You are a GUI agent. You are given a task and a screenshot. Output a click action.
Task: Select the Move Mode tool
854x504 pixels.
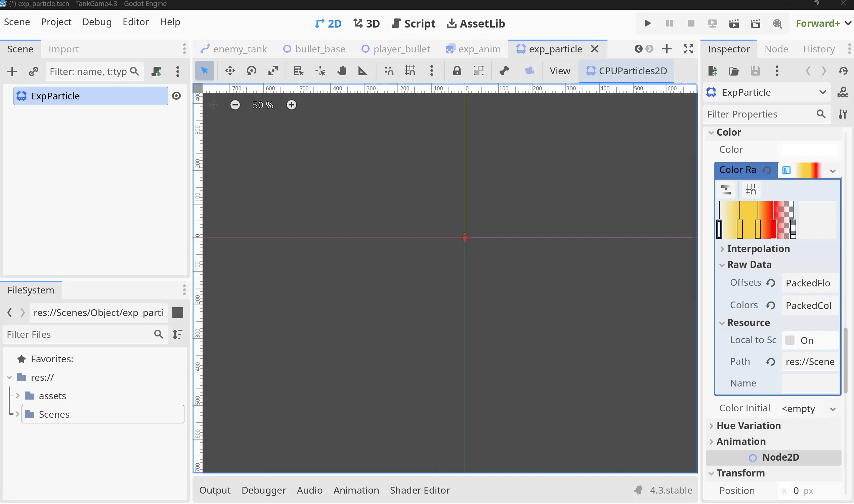point(230,71)
